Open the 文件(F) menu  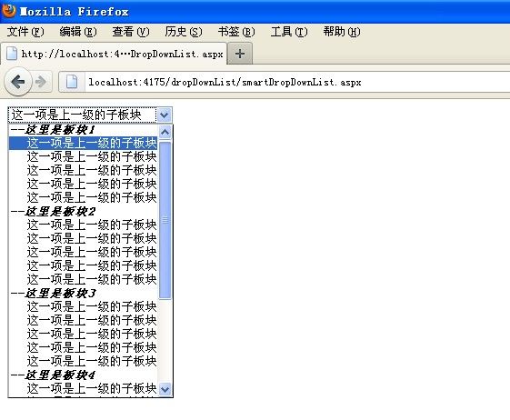click(x=25, y=32)
